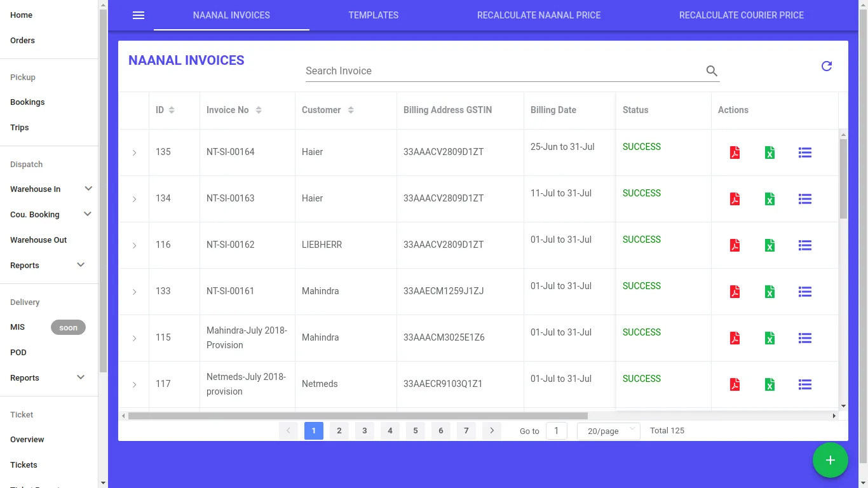Click the refresh invoices icon
Image resolution: width=868 pixels, height=488 pixels.
tap(826, 66)
